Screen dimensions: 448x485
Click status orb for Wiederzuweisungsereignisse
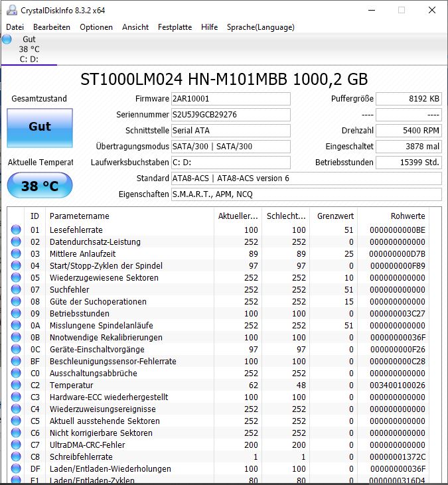(x=16, y=409)
